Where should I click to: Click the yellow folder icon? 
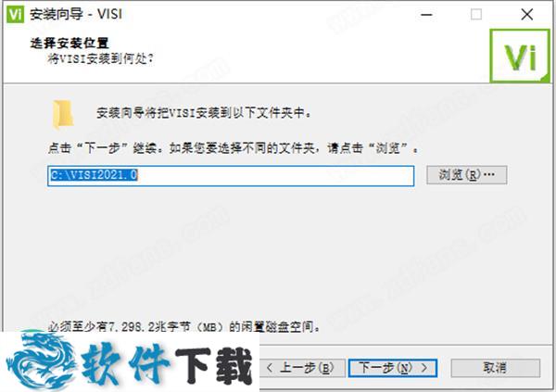(63, 114)
